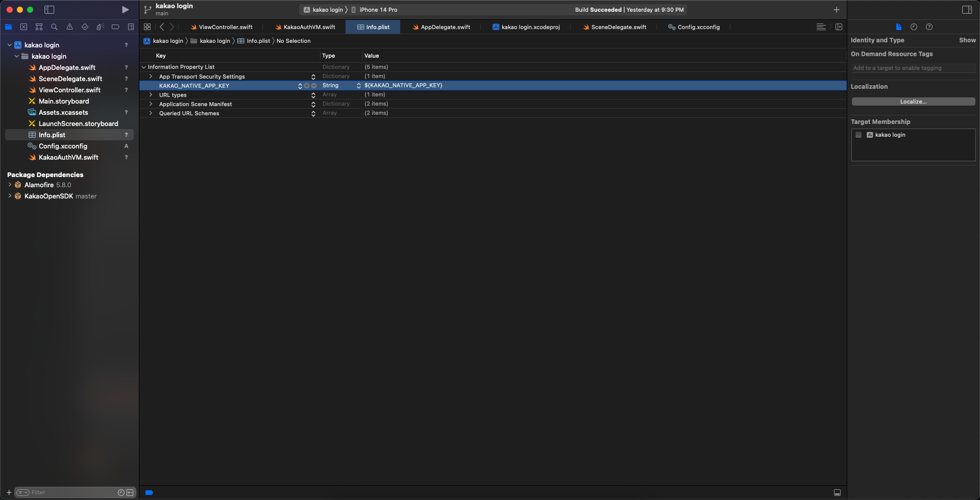Switch to the KakaoAuthVM.swift tab
980x500 pixels.
click(305, 27)
